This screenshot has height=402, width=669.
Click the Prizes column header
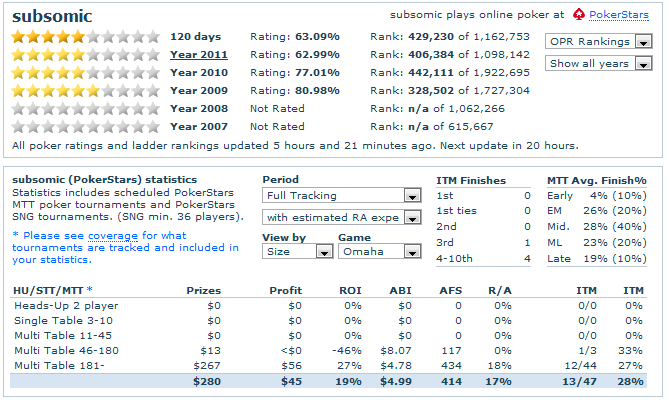click(x=204, y=291)
